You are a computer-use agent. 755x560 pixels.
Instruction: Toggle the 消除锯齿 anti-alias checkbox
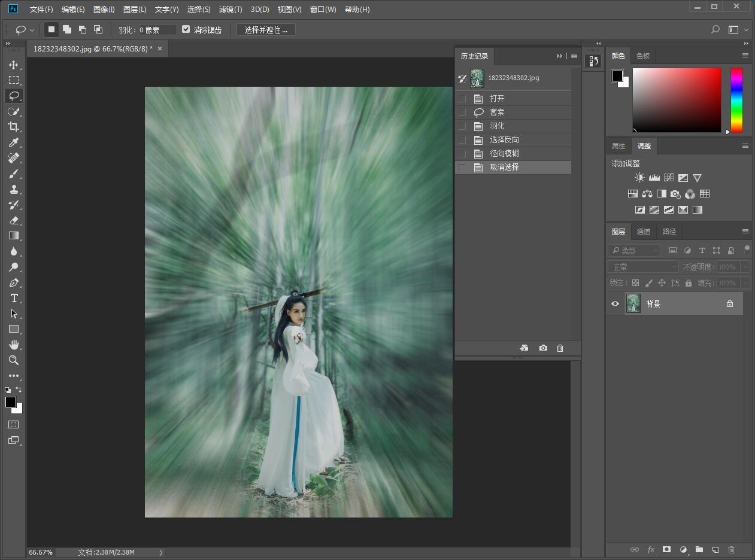(x=186, y=29)
